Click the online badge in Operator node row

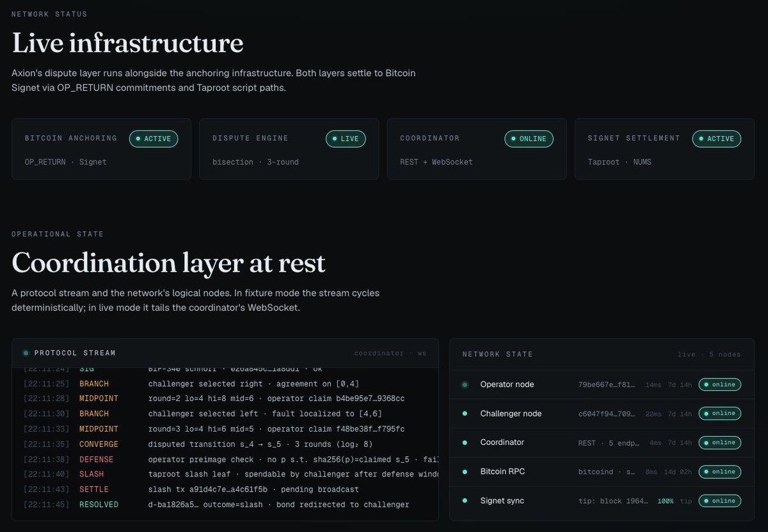pyautogui.click(x=719, y=384)
